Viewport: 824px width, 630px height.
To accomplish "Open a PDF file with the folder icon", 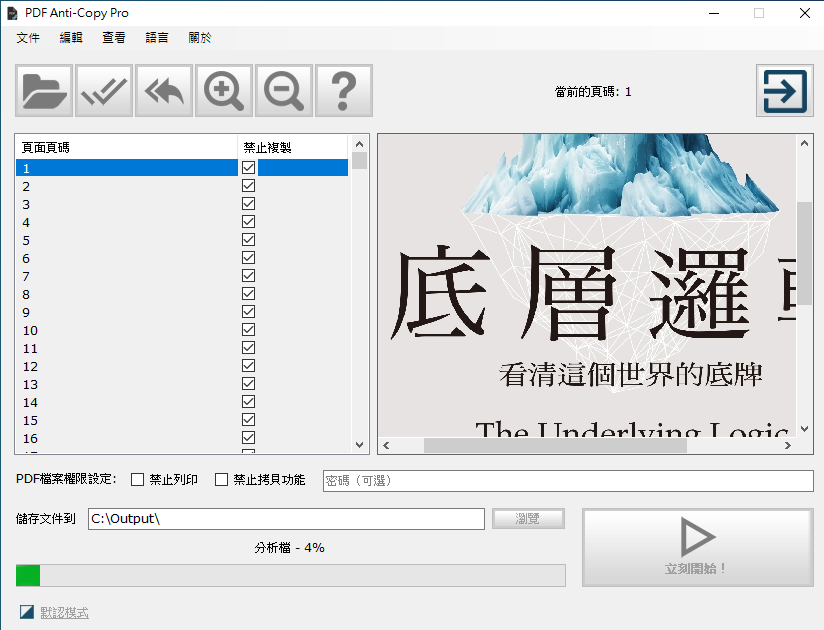I will tap(44, 91).
